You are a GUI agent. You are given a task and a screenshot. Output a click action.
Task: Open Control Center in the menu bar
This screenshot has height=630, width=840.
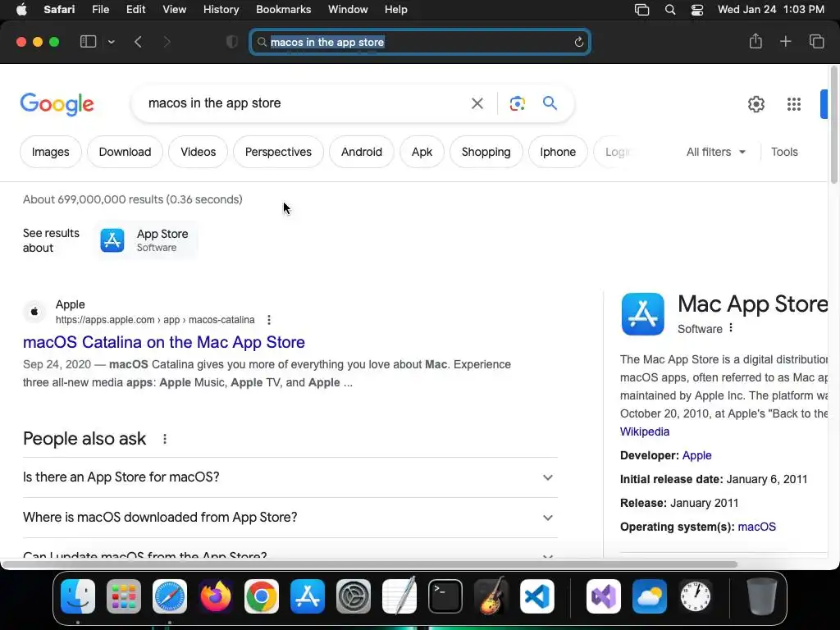pos(697,10)
